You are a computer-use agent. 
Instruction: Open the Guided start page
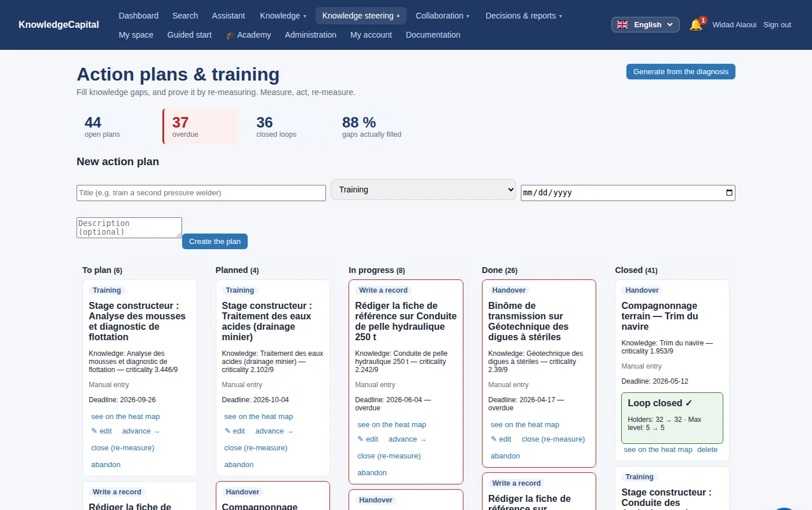(x=190, y=35)
